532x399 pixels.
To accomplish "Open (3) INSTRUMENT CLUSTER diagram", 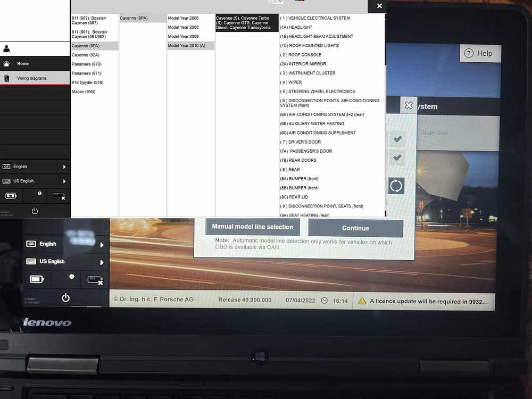I will [x=307, y=73].
